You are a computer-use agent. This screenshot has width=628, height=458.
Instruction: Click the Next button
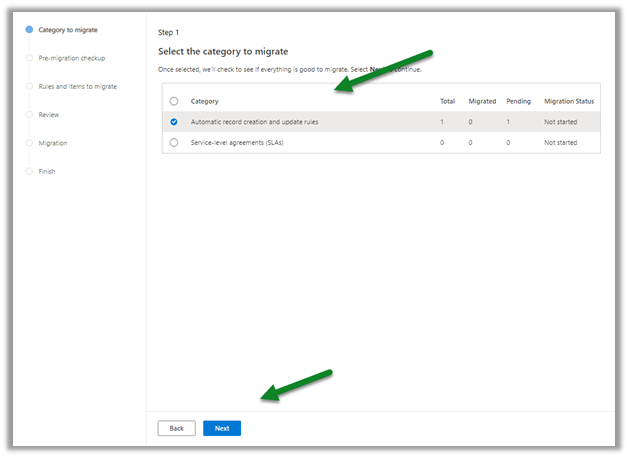[x=221, y=428]
